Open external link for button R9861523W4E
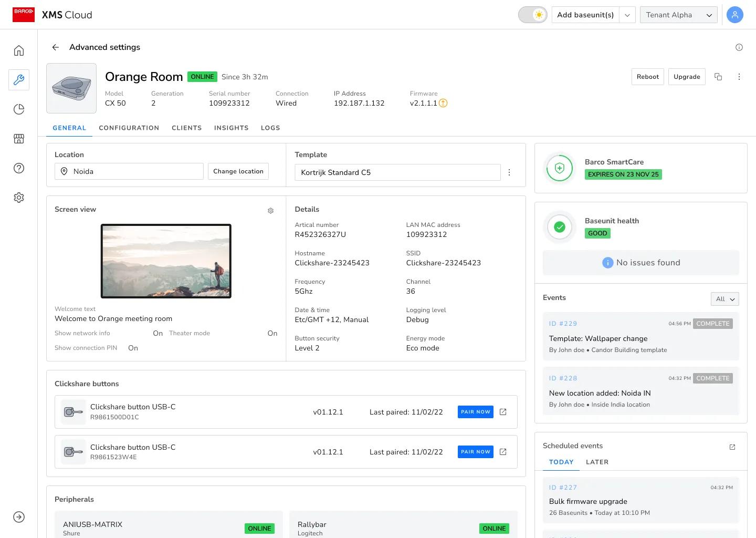Screen dimensions: 756x538 coord(503,452)
